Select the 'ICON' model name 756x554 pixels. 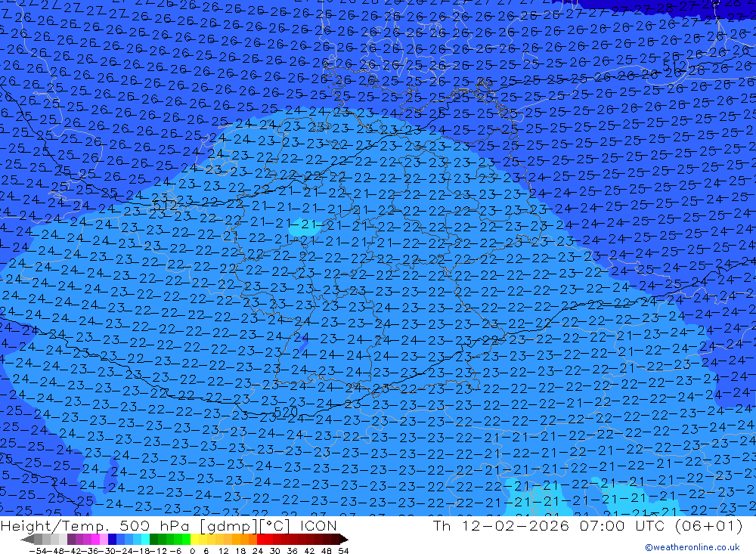tap(318, 525)
